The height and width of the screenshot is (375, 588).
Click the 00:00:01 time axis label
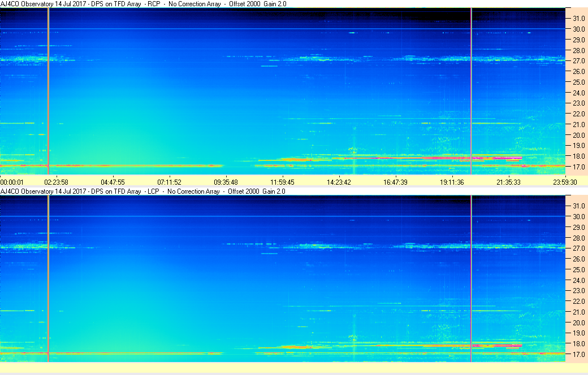[x=12, y=182]
